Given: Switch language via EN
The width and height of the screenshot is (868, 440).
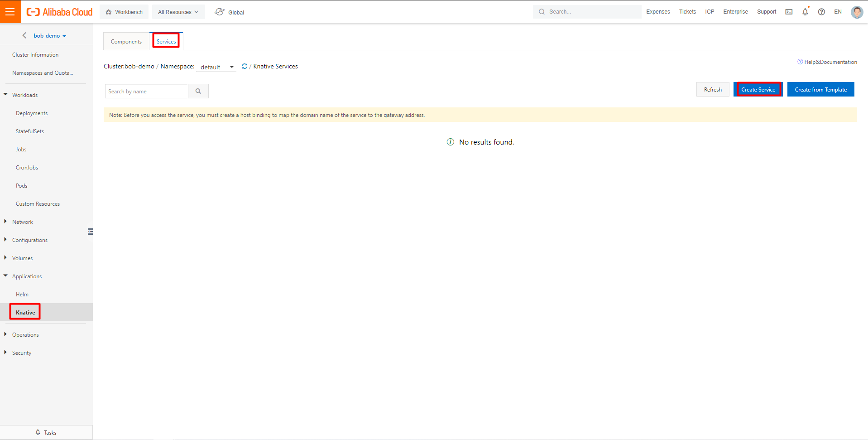Looking at the screenshot, I should tap(838, 12).
